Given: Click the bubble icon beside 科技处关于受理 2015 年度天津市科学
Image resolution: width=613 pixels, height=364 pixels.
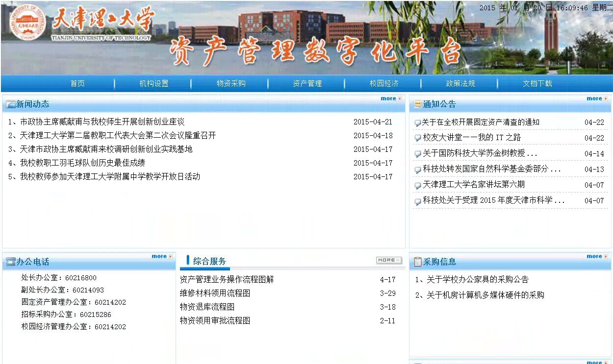Looking at the screenshot, I should 418,201.
